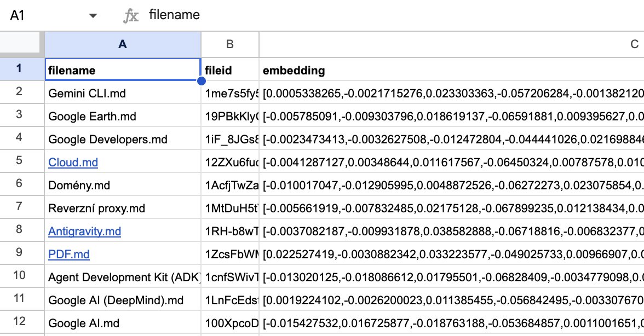This screenshot has width=644, height=336.
Task: Open the Cloud.md link
Action: (73, 163)
